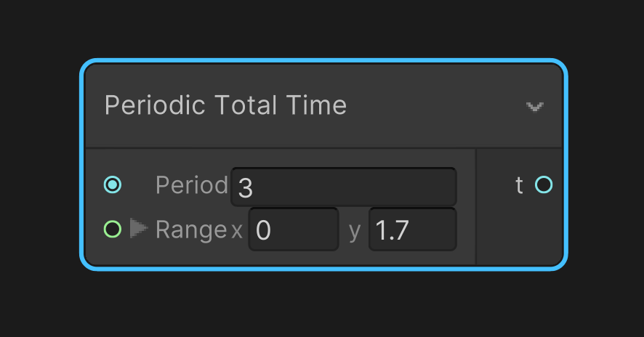Click empty graph background above the node
The height and width of the screenshot is (337, 644).
[322, 29]
